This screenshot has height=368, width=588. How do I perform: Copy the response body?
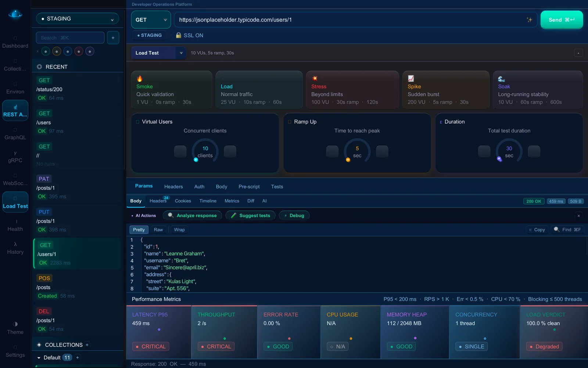click(537, 230)
